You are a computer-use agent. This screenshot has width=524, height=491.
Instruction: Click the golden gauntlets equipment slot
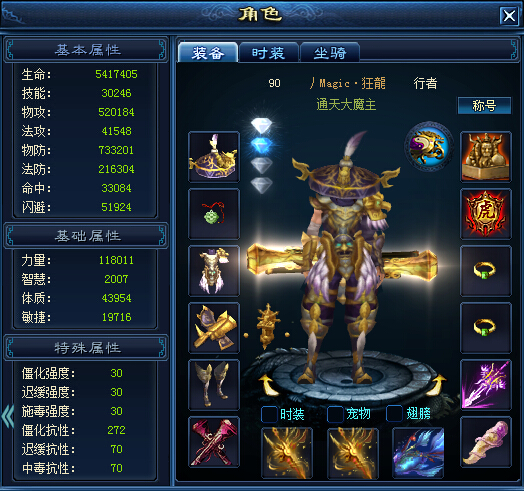click(214, 328)
